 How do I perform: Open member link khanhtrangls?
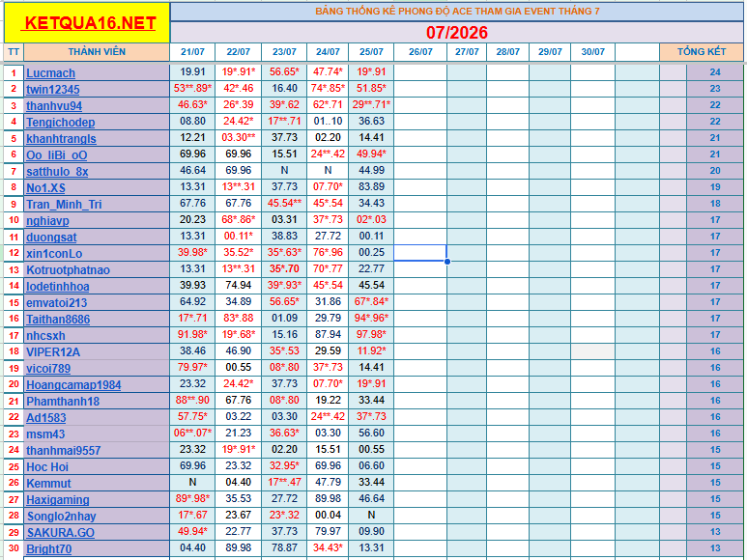tap(61, 139)
